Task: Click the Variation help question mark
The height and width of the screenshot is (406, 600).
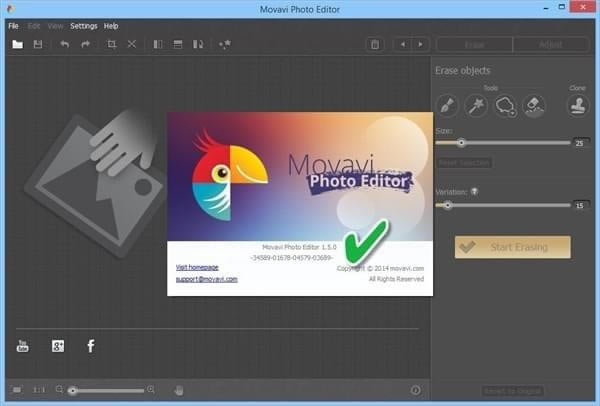Action: [x=474, y=191]
